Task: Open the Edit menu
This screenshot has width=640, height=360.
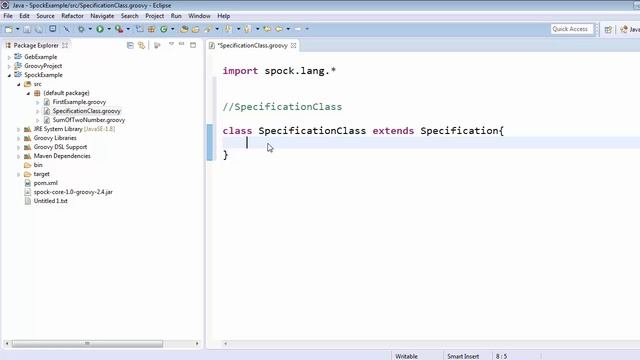Action: tap(24, 16)
